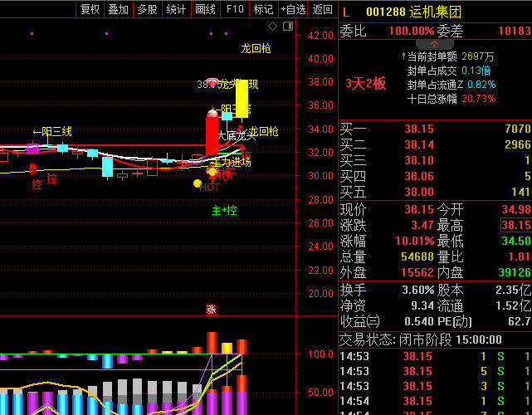
Task: Select the 多股 multi-stock view
Action: coord(147,9)
